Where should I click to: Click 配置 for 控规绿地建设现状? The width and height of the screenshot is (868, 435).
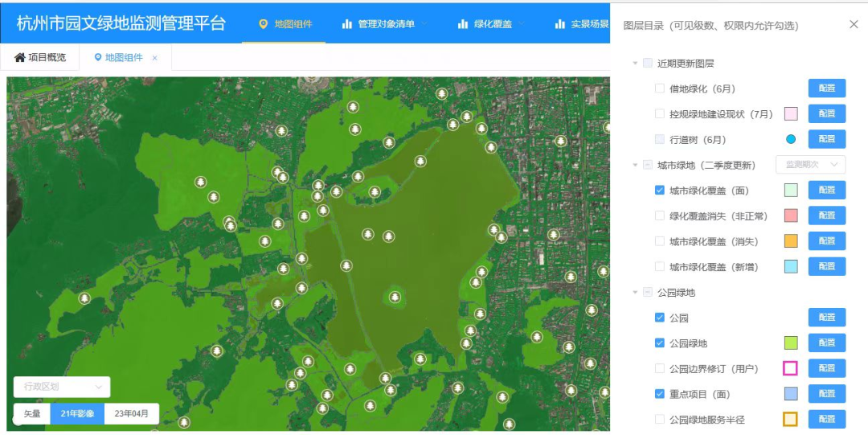[x=826, y=113]
